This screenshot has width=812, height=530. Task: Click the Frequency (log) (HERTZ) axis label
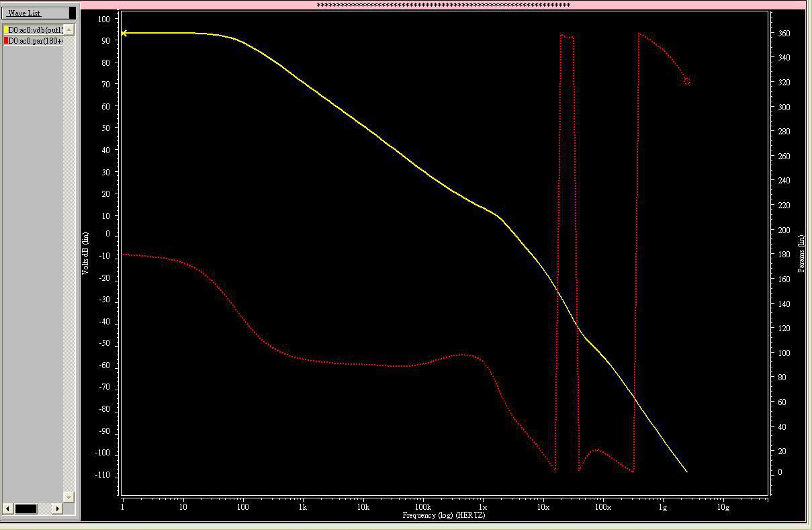tap(443, 515)
